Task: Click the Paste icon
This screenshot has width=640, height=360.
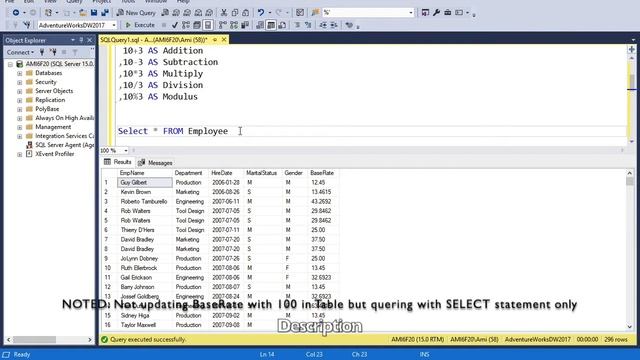Action: point(246,13)
